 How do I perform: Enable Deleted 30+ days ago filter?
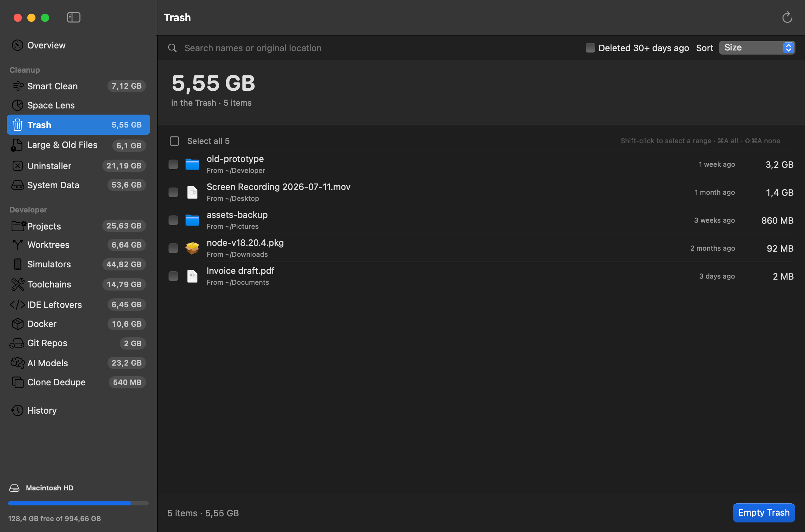click(x=590, y=48)
